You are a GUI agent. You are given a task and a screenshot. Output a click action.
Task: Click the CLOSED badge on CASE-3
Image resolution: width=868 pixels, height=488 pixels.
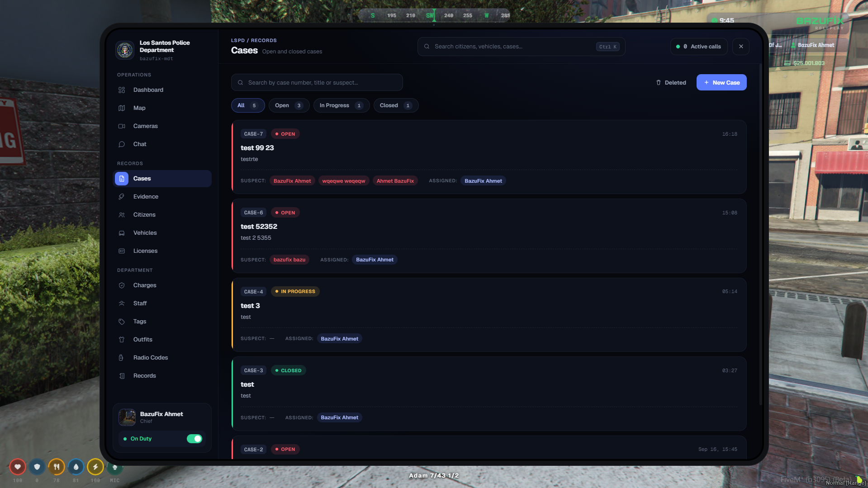click(289, 370)
